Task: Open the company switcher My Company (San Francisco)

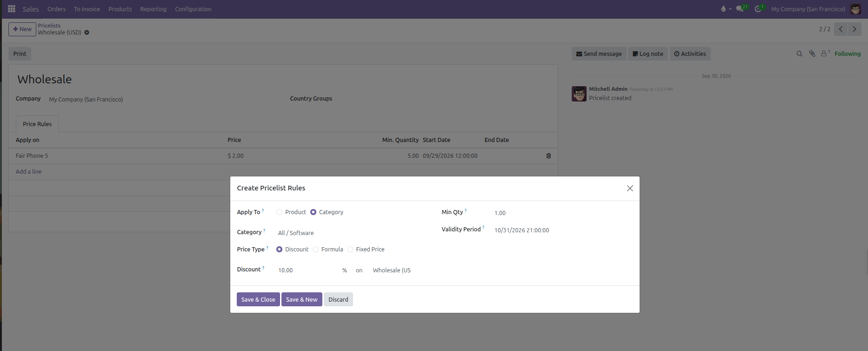Action: [x=808, y=9]
